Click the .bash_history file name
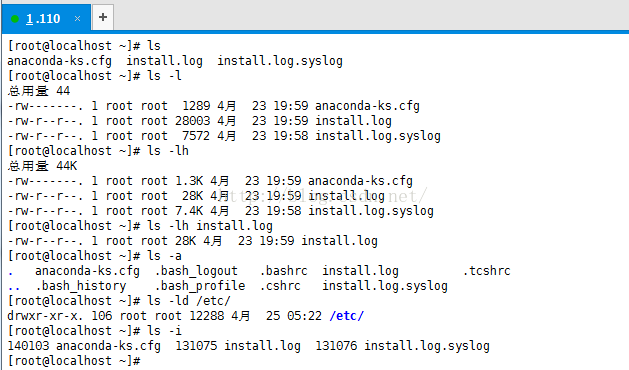 pos(80,286)
